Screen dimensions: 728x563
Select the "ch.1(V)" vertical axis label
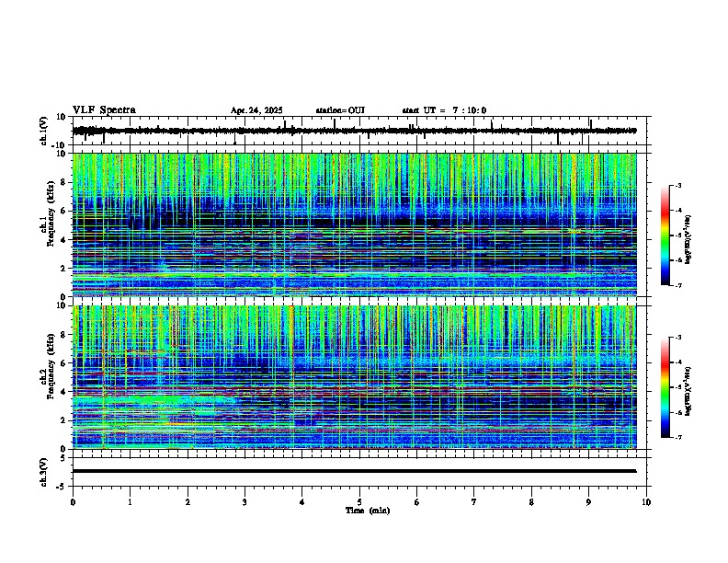tap(44, 131)
